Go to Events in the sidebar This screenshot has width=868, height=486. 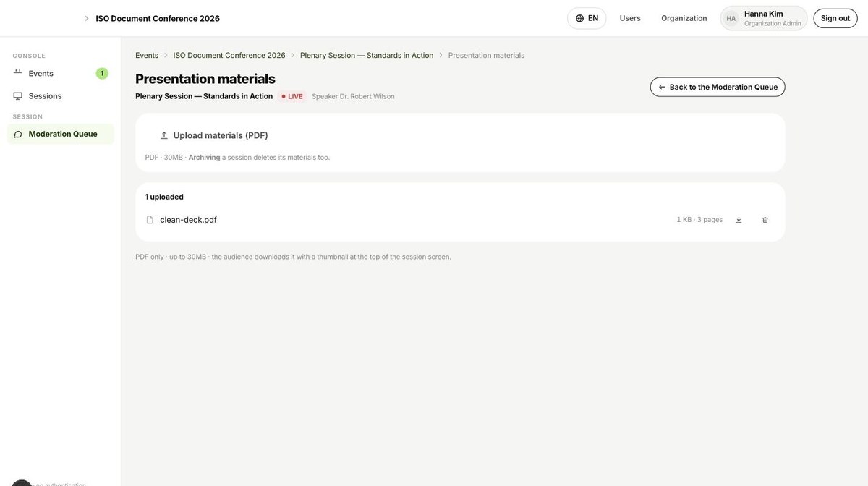pos(61,73)
